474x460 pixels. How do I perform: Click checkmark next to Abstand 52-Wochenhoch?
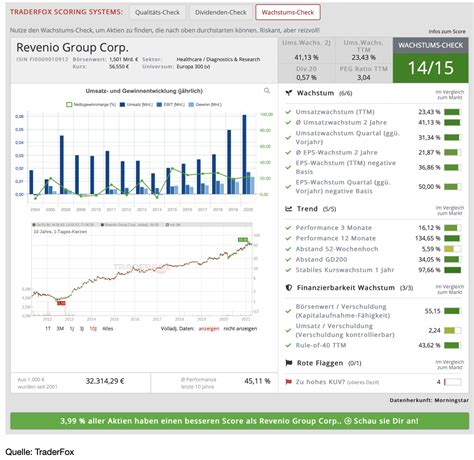click(288, 249)
